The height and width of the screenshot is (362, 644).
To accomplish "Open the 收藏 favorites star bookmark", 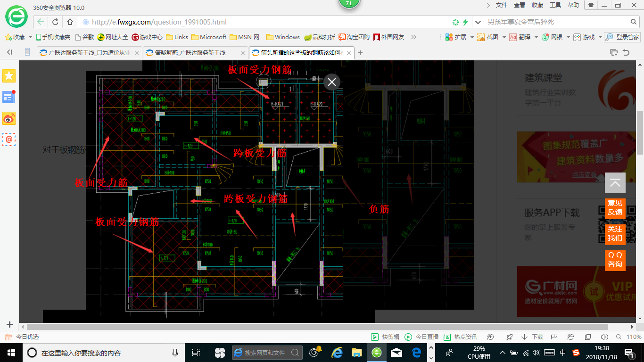I will [x=15, y=37].
